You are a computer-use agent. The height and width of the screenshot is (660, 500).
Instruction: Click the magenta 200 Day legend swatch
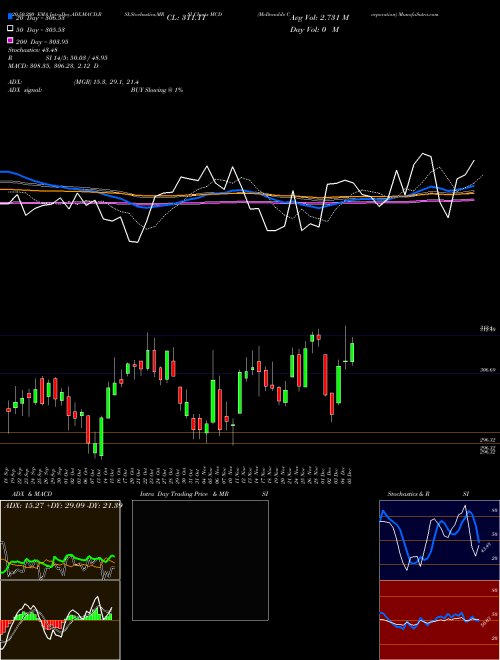coord(10,41)
